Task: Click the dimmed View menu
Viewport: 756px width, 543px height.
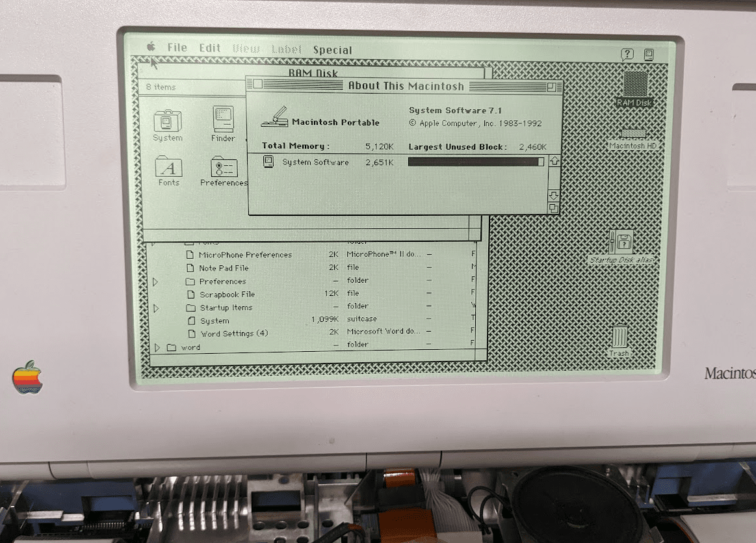Action: (246, 48)
